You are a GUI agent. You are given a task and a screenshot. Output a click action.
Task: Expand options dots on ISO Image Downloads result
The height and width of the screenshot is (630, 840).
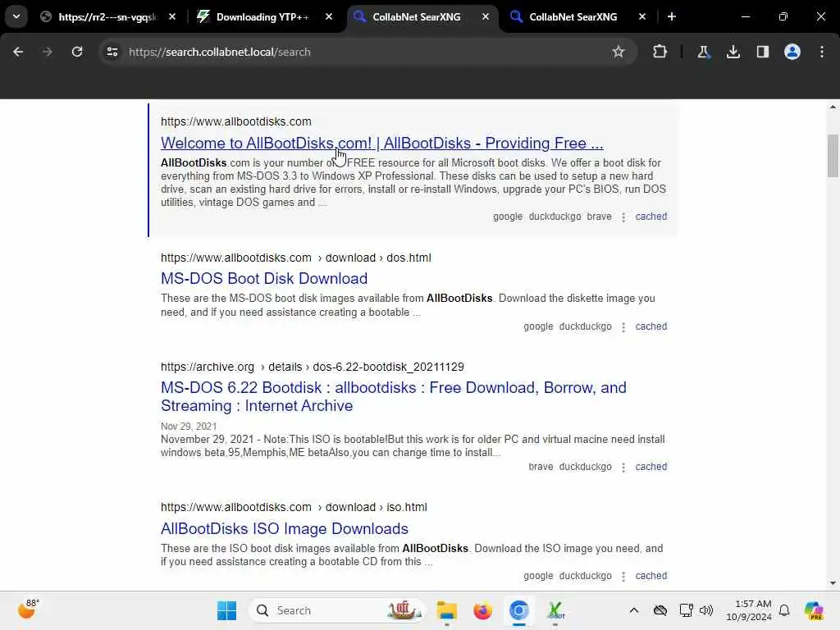tap(623, 577)
